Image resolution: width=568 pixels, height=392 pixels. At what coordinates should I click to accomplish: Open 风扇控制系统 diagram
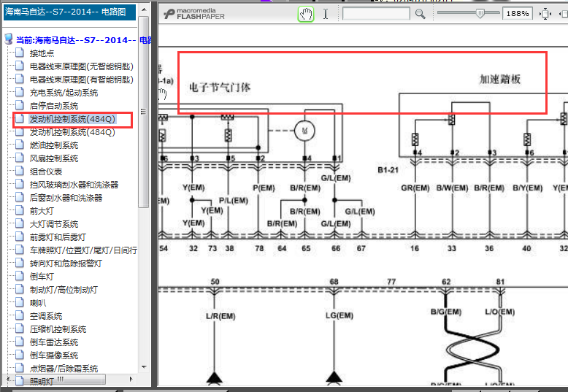pyautogui.click(x=54, y=158)
